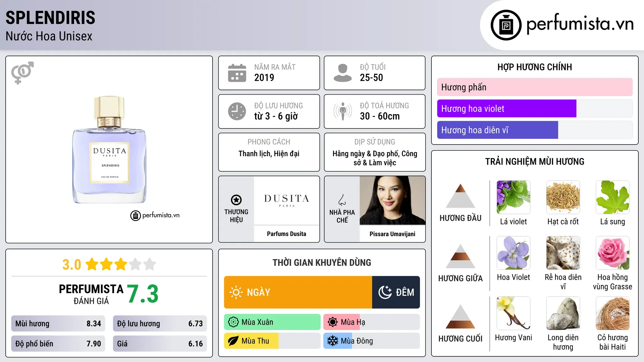Screen dimensions: 644x362
Task: Click the sun icon for Mùa Hạ
Action: click(333, 322)
